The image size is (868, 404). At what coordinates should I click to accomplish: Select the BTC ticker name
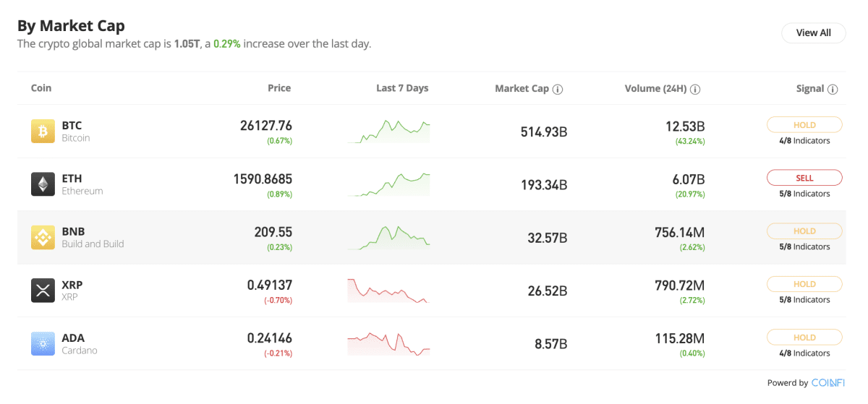tap(72, 126)
